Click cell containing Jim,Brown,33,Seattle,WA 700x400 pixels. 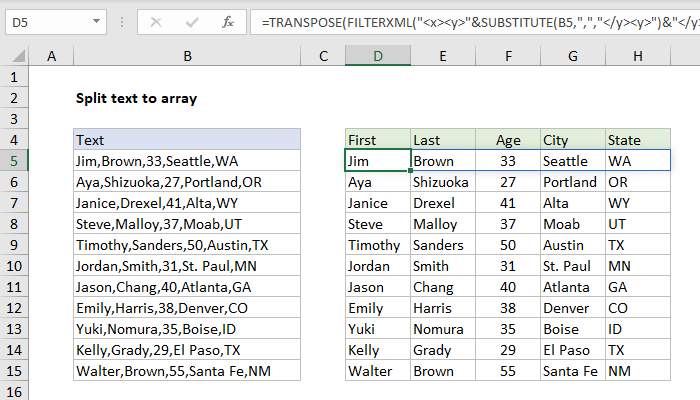pyautogui.click(x=187, y=160)
